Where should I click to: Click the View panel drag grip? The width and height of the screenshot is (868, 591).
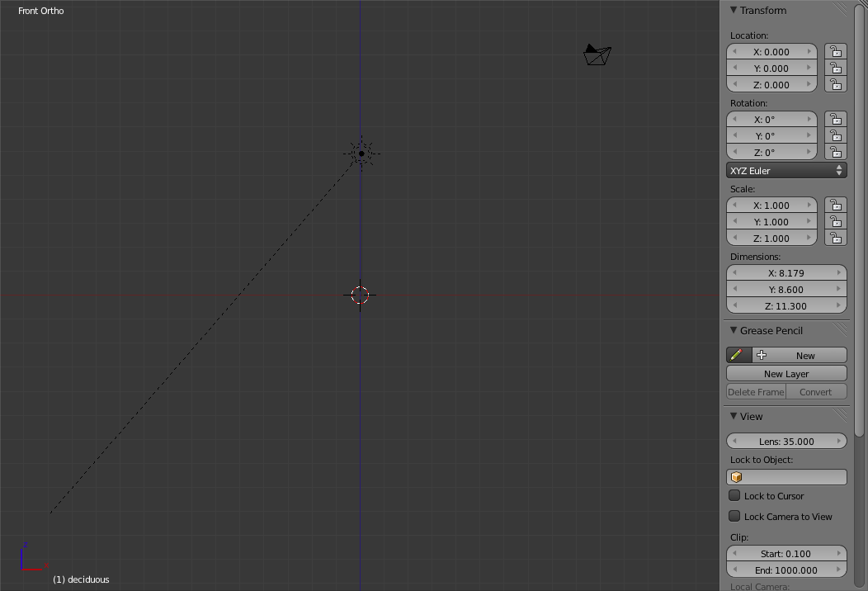coord(840,415)
